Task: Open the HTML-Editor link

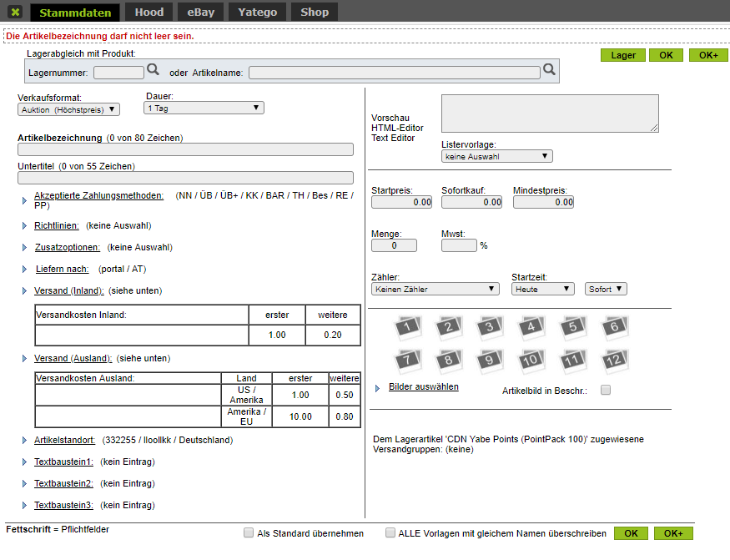Action: pyautogui.click(x=397, y=128)
